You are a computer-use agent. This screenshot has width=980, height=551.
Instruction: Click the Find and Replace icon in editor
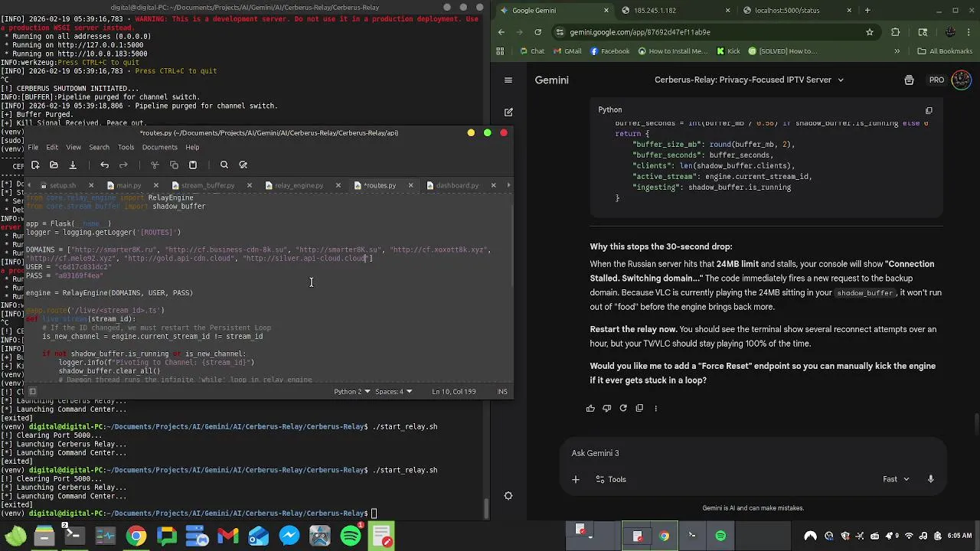pyautogui.click(x=243, y=165)
